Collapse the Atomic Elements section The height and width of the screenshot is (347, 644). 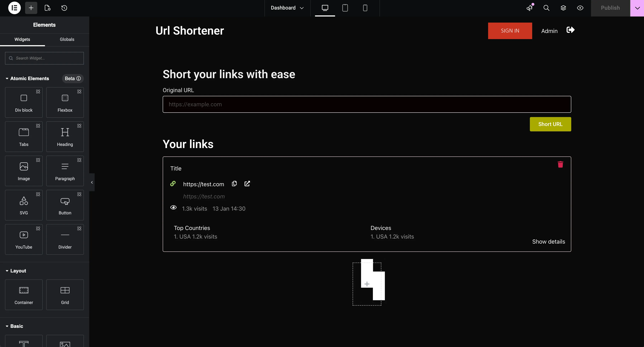(7, 78)
